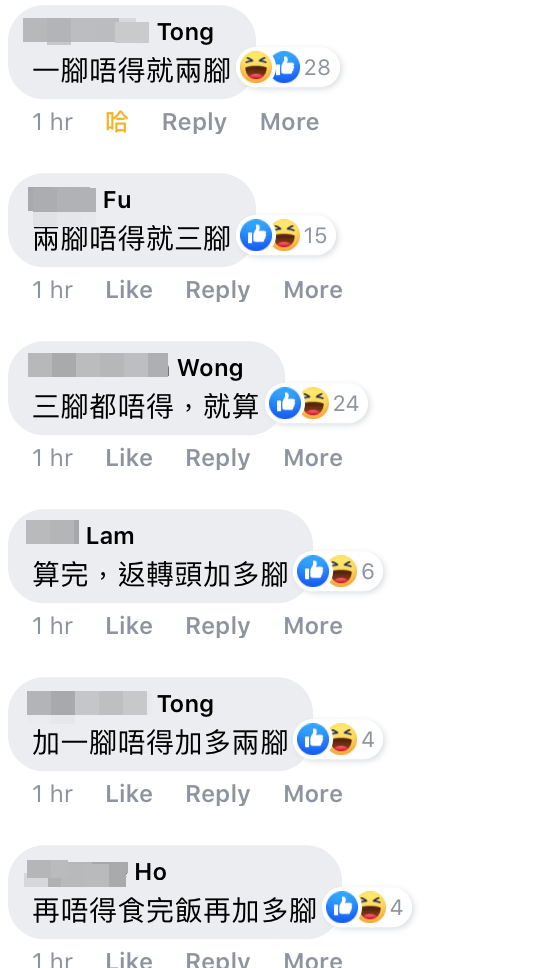
Task: Click the laughing emoji on Lam's comment
Action: pyautogui.click(x=342, y=571)
